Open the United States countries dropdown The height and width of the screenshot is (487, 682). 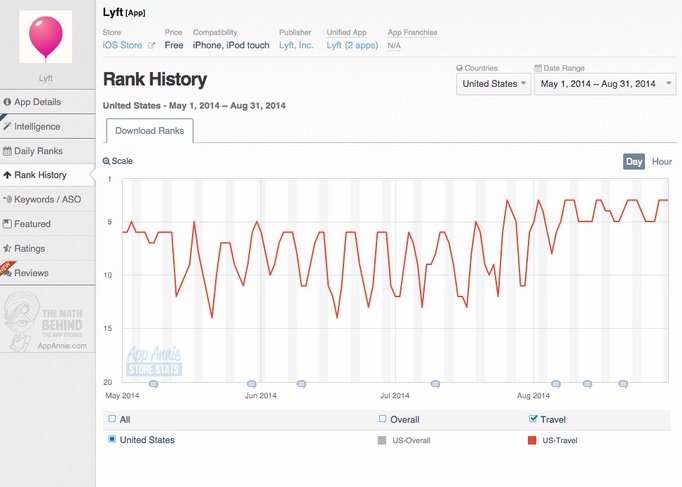tap(494, 84)
